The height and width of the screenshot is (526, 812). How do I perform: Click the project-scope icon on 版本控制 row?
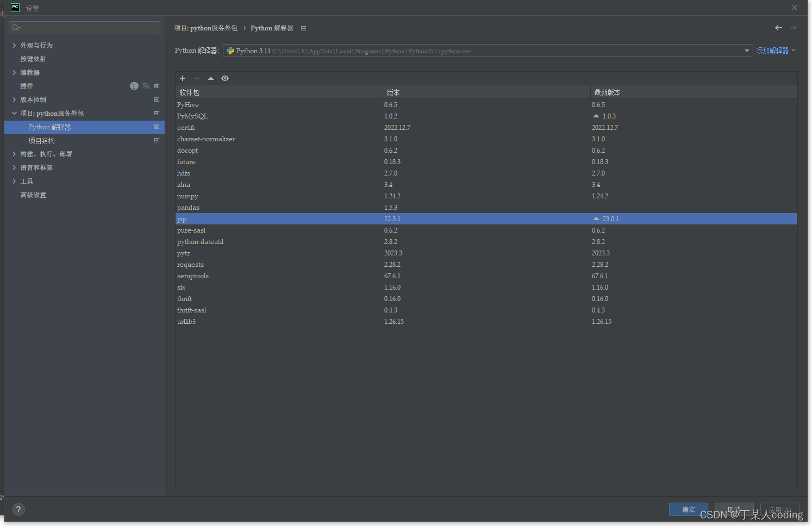click(157, 99)
